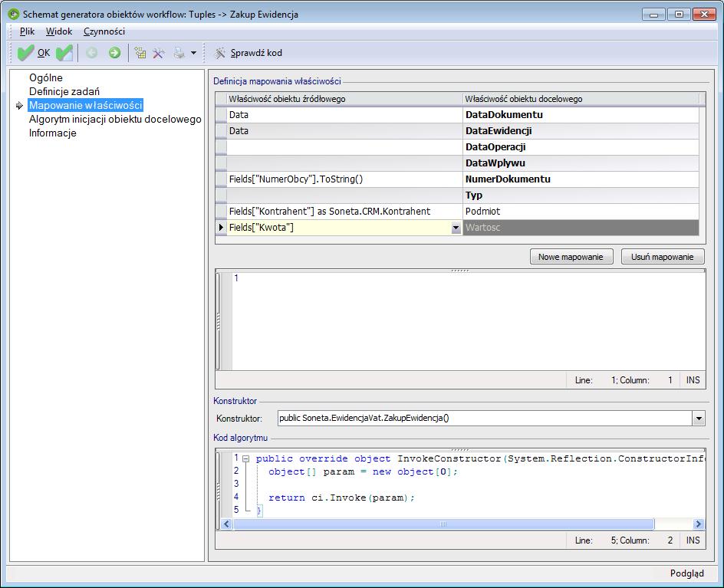Image resolution: width=724 pixels, height=588 pixels.
Task: Select Definicje zadań in the left panel
Action: (64, 91)
